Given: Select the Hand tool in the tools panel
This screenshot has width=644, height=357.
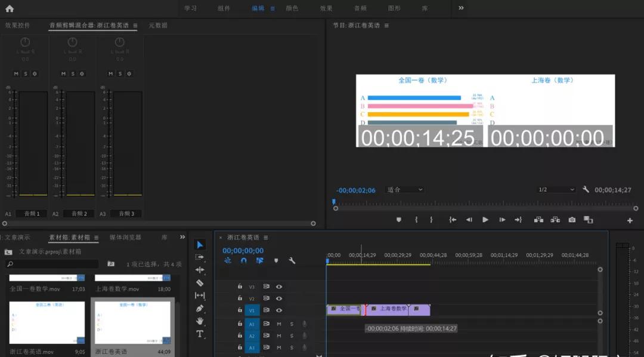Looking at the screenshot, I should point(200,322).
